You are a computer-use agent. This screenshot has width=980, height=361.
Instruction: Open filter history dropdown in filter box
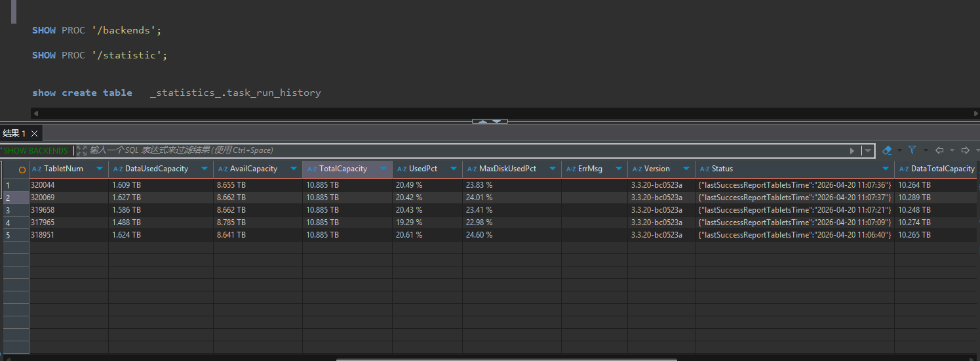(x=868, y=150)
